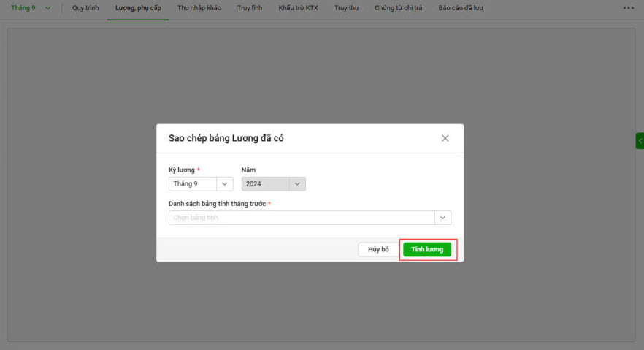The width and height of the screenshot is (644, 350).
Task: Expand the Năm 2024 dropdown arrow
Action: pyautogui.click(x=297, y=184)
